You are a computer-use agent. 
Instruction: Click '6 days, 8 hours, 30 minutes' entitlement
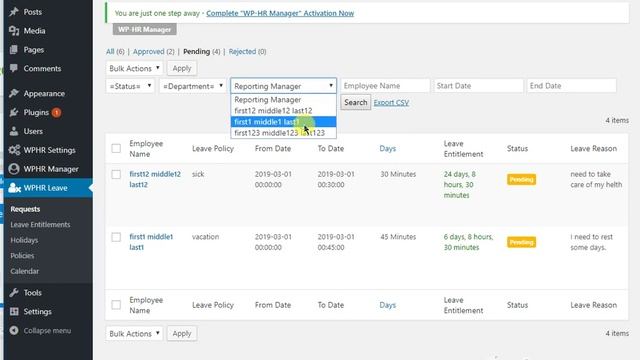coord(469,242)
